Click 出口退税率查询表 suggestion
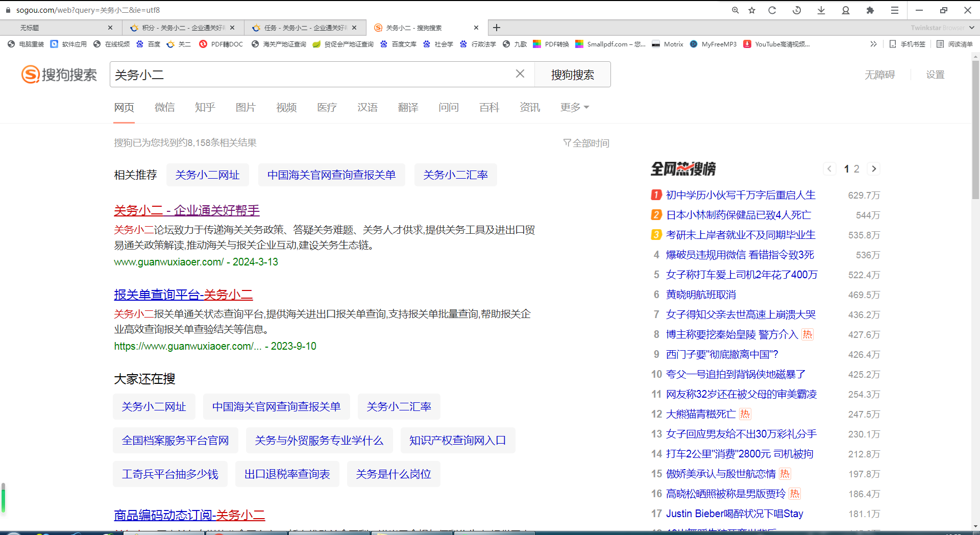Screen dimensions: 980x535 point(287,474)
